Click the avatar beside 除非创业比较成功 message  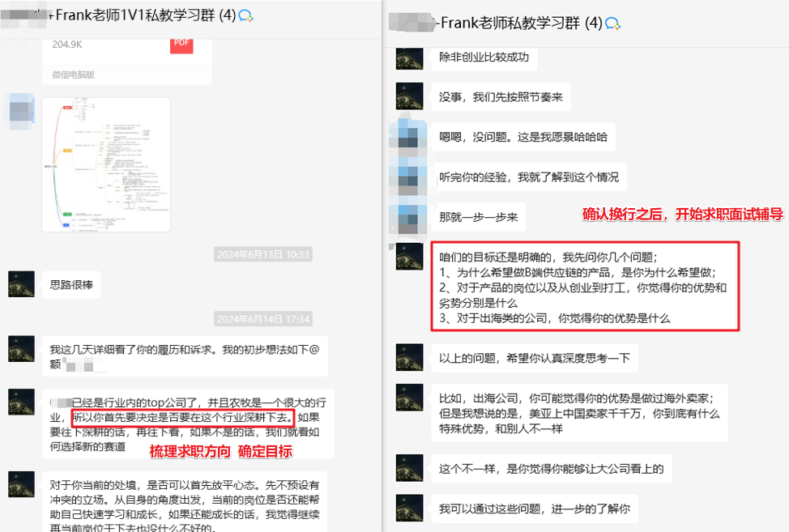410,58
